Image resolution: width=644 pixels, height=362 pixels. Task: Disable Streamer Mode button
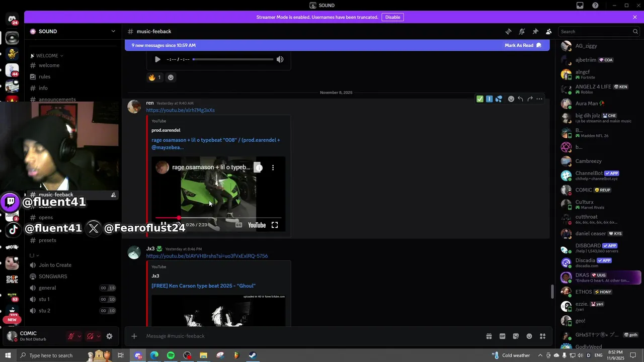click(392, 17)
